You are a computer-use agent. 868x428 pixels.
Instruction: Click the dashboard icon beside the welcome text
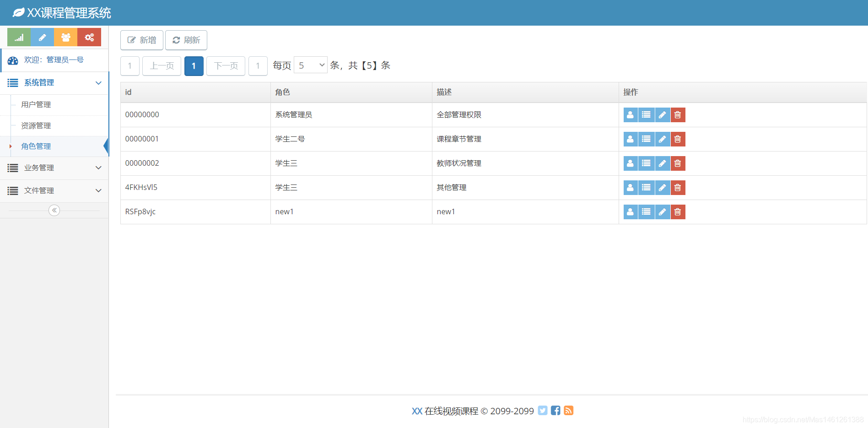[x=13, y=60]
